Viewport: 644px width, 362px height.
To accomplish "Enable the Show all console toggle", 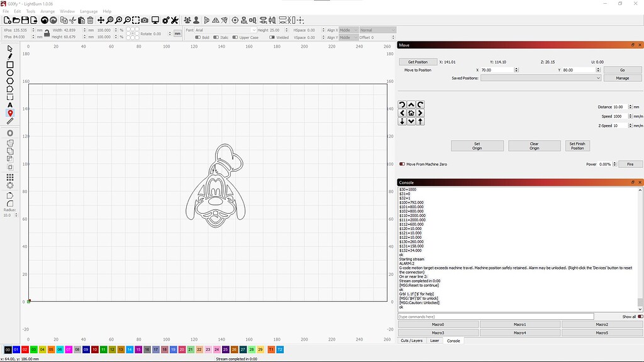I will point(640,317).
